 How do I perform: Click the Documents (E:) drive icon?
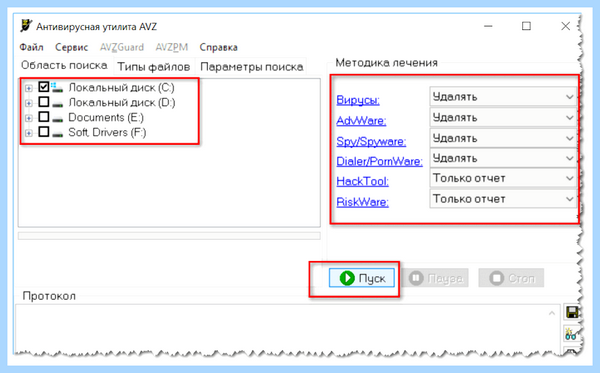click(x=57, y=119)
